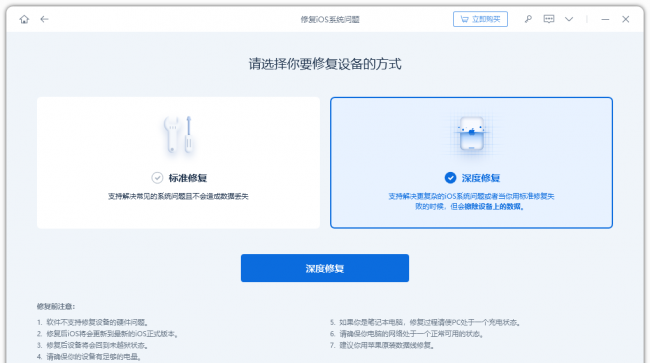Open the feedback message icon

tap(548, 19)
